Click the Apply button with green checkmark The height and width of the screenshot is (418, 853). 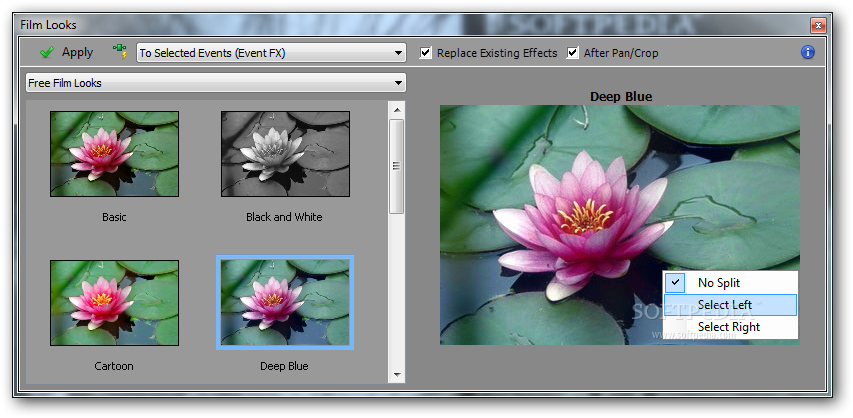[66, 53]
